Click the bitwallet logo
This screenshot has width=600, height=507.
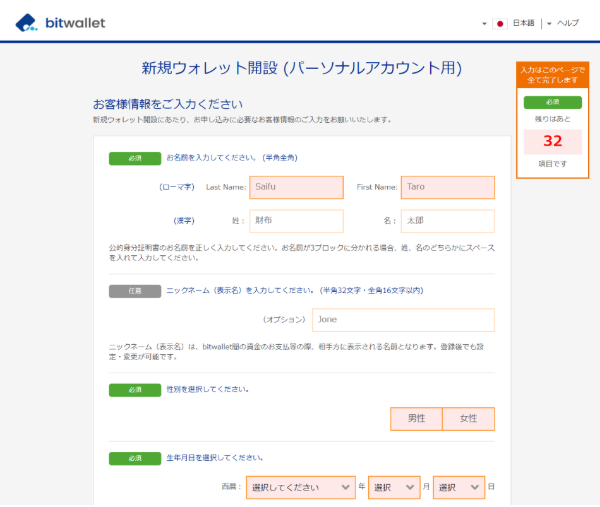(x=61, y=21)
